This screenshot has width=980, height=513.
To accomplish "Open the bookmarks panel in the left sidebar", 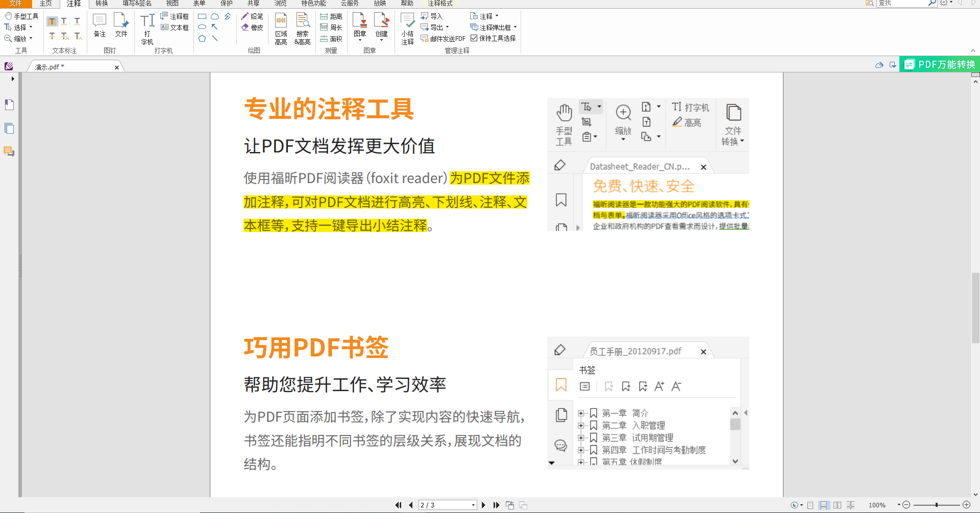I will point(9,105).
